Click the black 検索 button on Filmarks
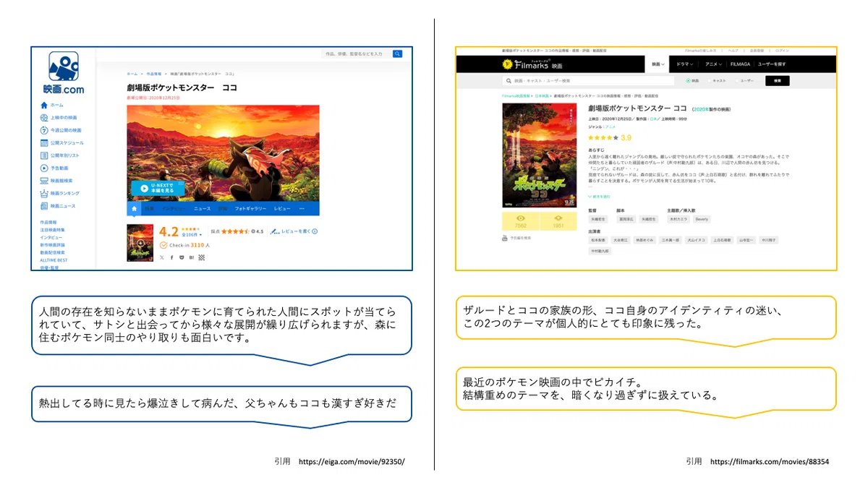This screenshot has height=488, width=868. click(x=777, y=81)
